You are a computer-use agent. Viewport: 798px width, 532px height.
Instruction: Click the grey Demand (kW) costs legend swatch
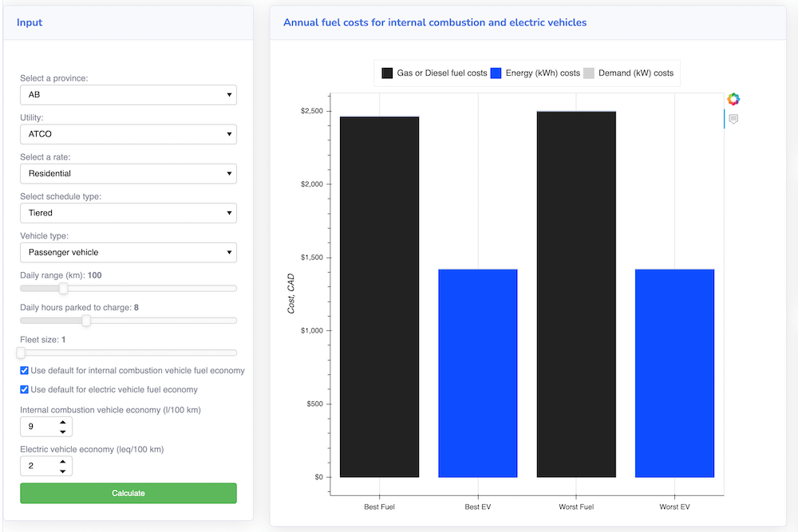pos(588,73)
